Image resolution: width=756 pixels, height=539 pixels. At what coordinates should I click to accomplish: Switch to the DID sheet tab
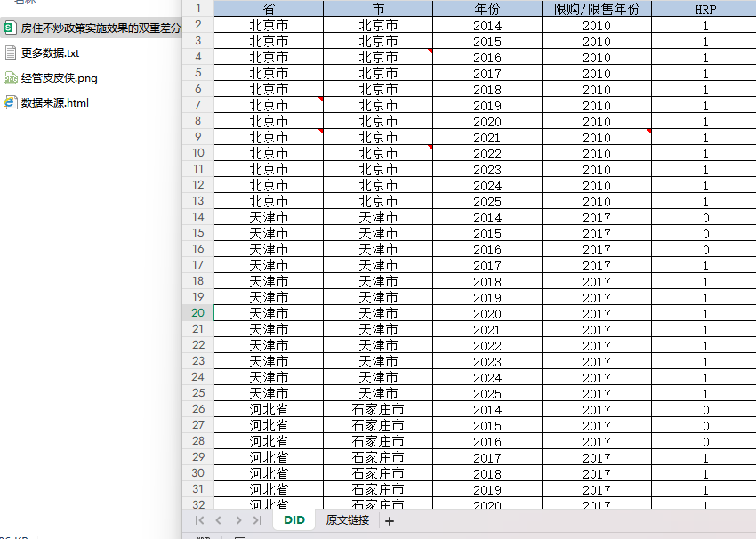point(294,519)
